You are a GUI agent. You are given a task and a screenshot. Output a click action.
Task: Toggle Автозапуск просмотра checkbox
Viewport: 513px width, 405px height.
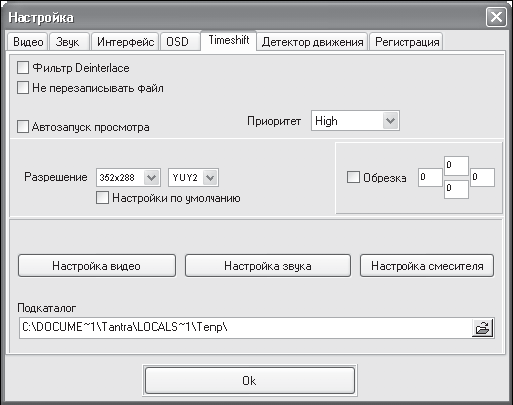(23, 127)
